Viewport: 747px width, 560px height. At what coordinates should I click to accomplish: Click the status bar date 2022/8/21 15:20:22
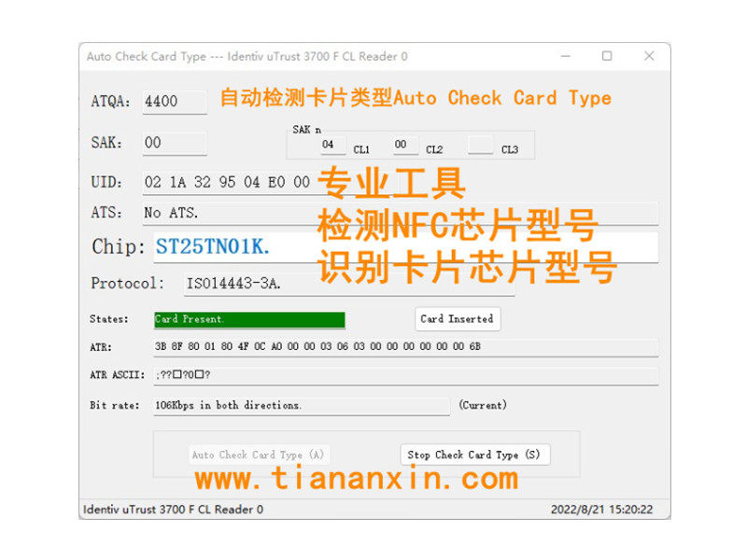[x=601, y=510]
